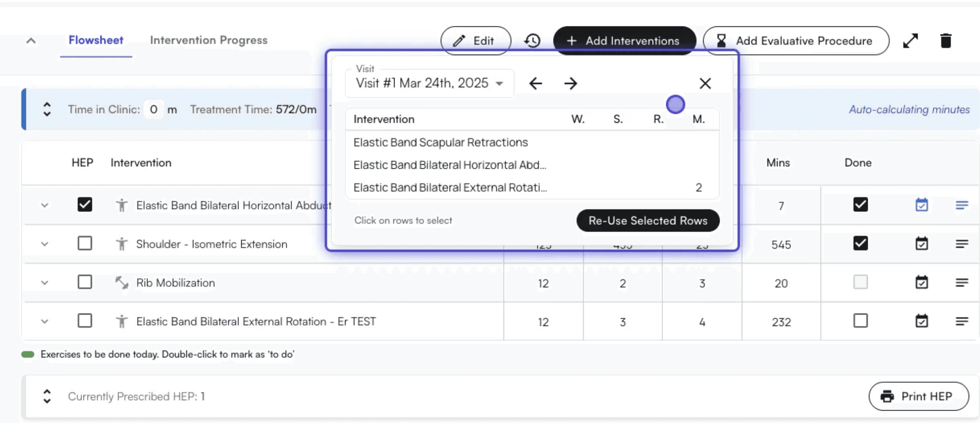Click Re-Use Selected Rows button

tap(648, 220)
